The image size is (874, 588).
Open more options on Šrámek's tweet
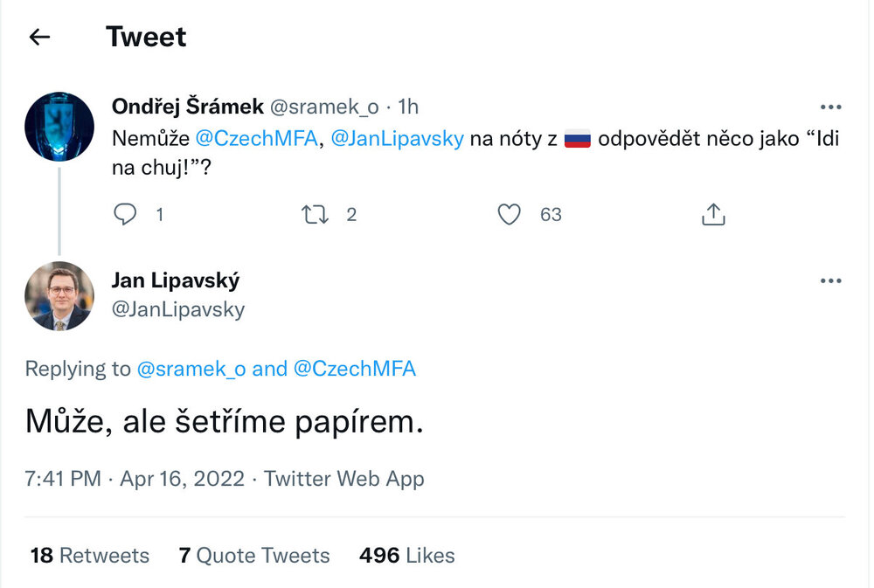pyautogui.click(x=830, y=107)
